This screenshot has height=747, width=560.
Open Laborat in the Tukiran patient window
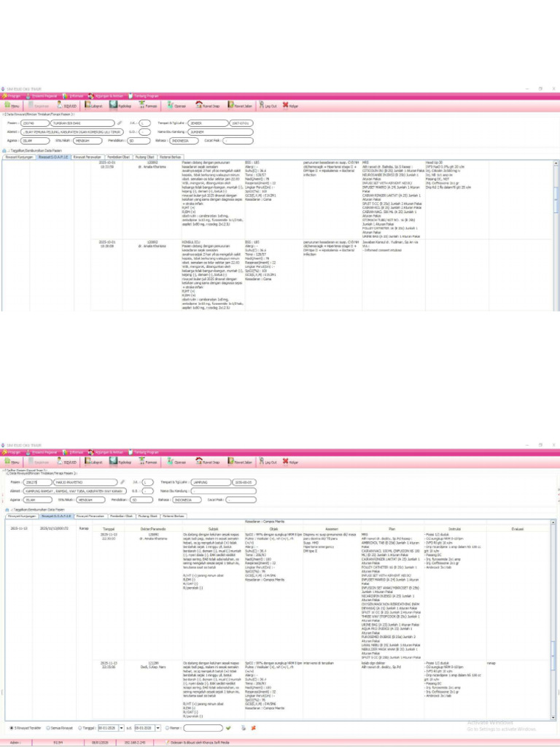(x=93, y=106)
